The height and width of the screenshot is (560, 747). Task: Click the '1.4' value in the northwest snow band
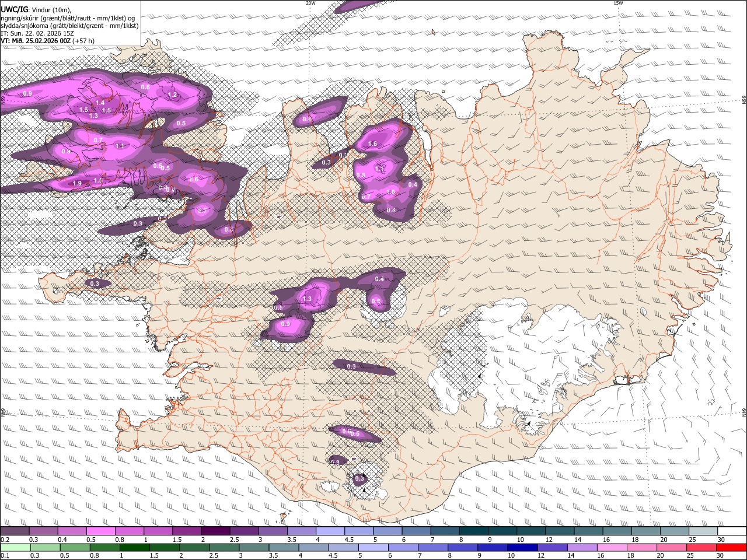(100, 103)
